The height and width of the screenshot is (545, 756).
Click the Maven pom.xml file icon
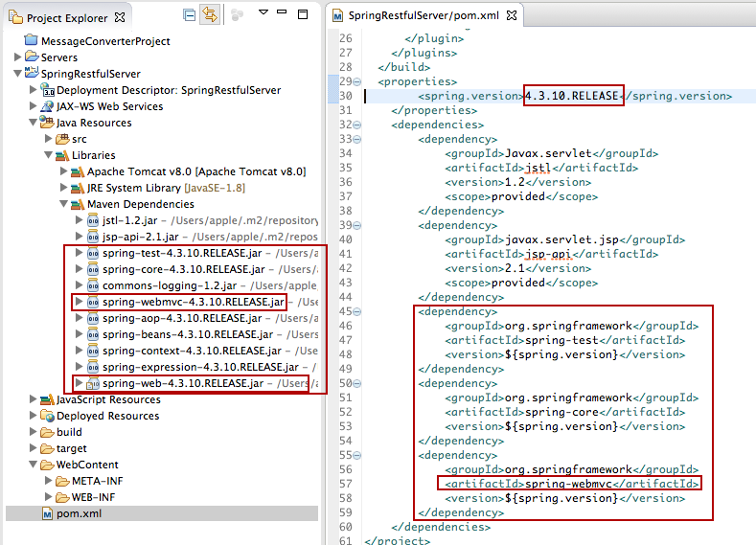47,513
